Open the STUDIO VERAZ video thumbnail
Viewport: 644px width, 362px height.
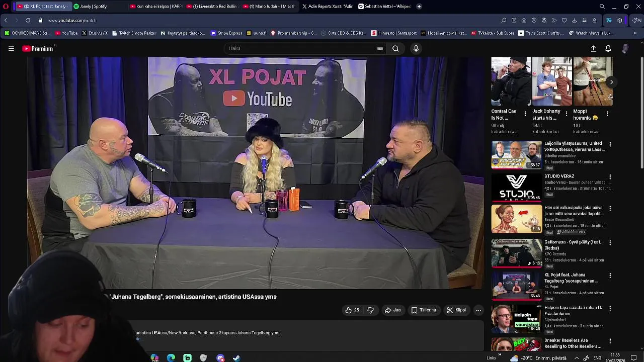[x=517, y=187]
